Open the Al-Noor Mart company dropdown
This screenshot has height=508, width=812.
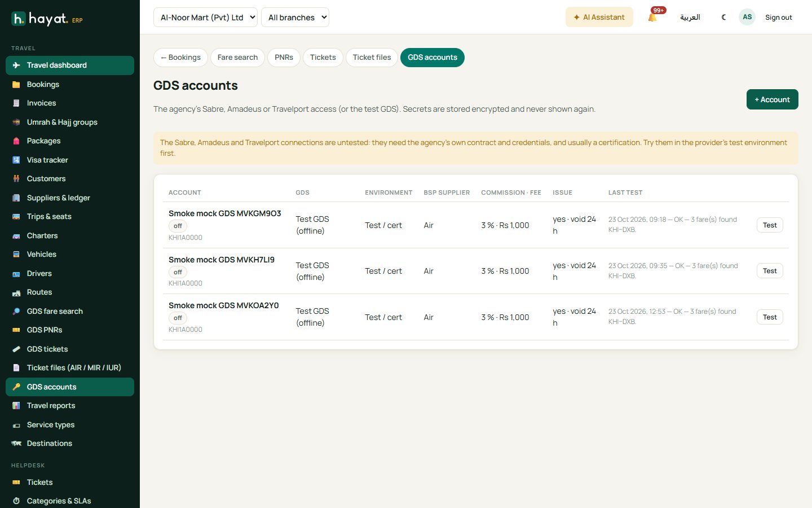coord(205,17)
